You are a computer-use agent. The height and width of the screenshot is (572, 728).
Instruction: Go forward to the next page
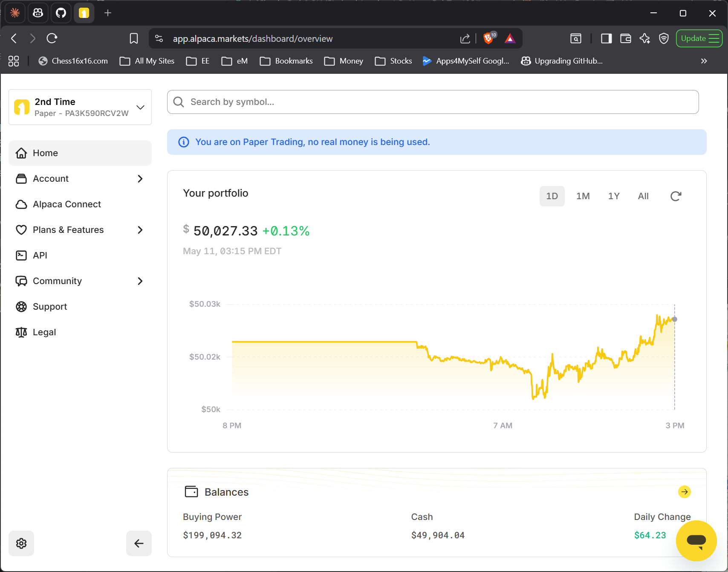coord(33,38)
